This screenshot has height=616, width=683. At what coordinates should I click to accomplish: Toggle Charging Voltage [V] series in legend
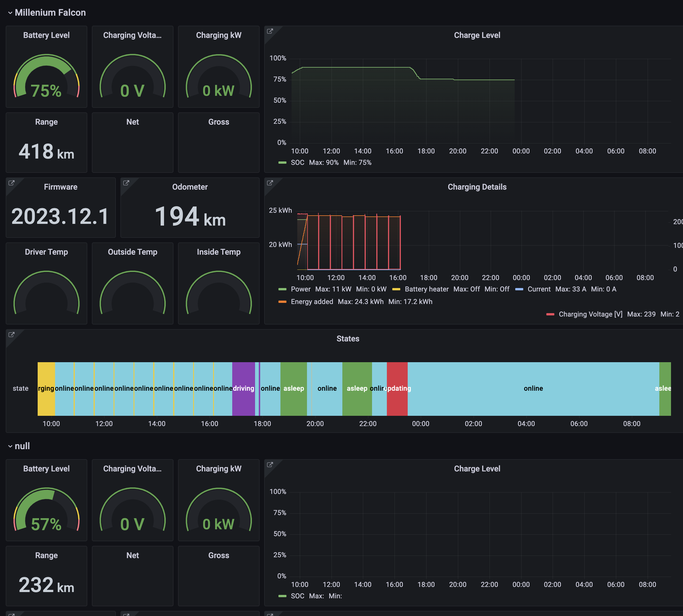pyautogui.click(x=591, y=314)
